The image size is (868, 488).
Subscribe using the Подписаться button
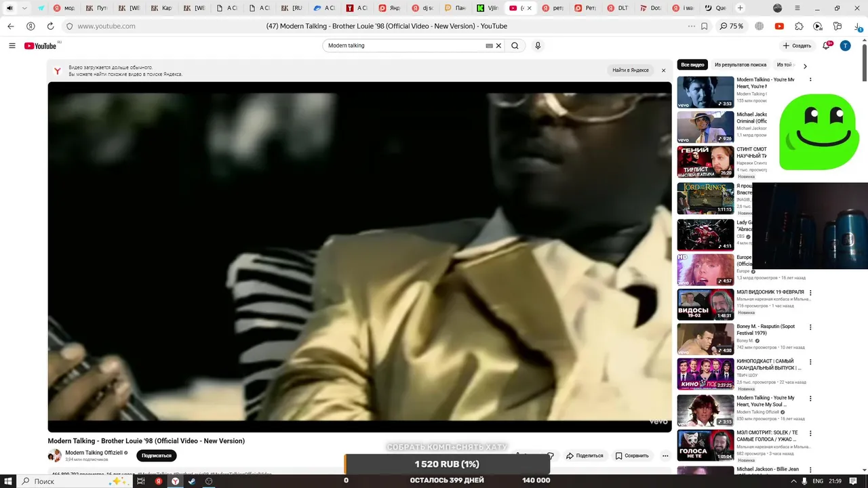tap(157, 455)
